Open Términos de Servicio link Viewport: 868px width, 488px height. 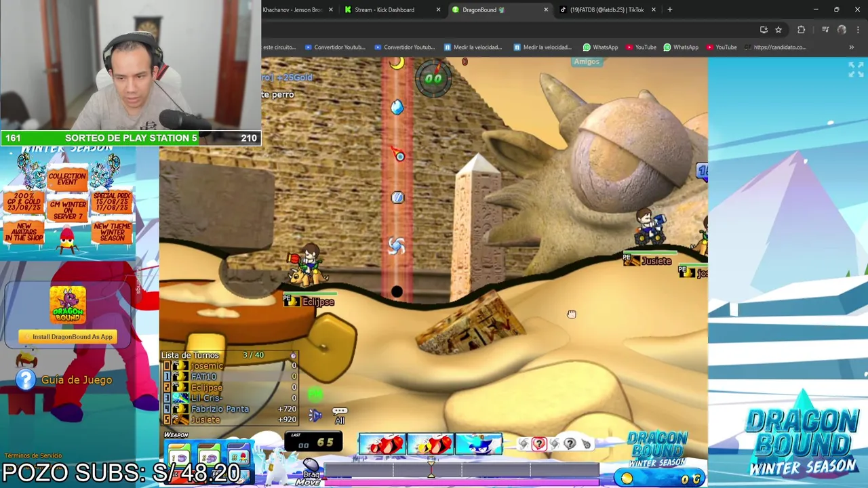pyautogui.click(x=33, y=455)
